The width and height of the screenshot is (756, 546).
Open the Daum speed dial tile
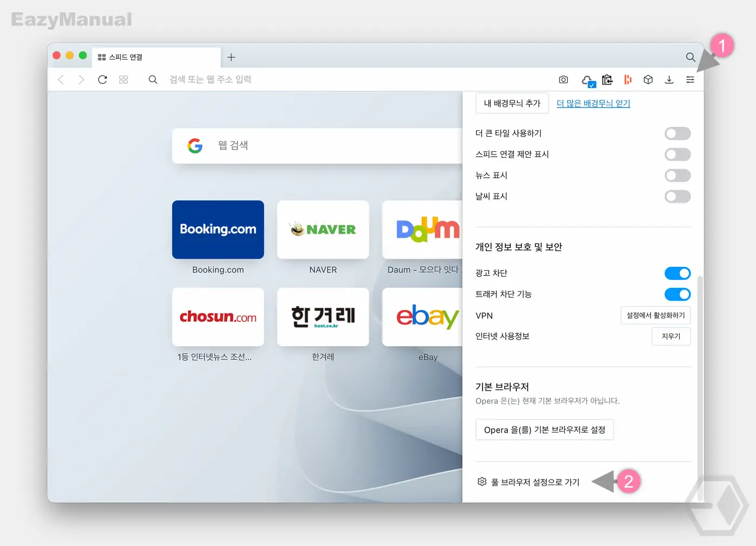422,230
